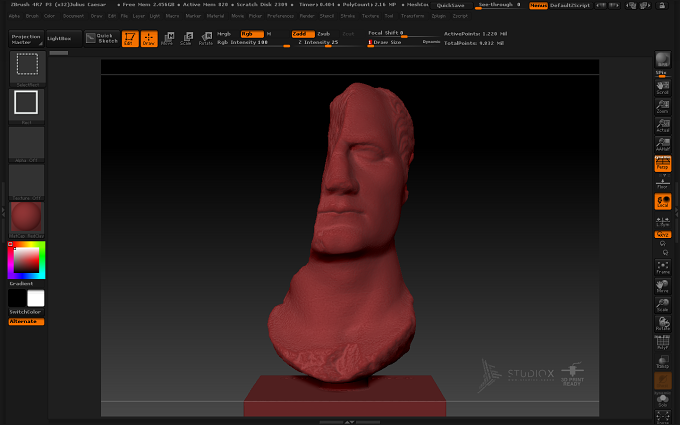Open the Alpha Off selector
Viewport: 680px width, 425px height.
(x=26, y=144)
